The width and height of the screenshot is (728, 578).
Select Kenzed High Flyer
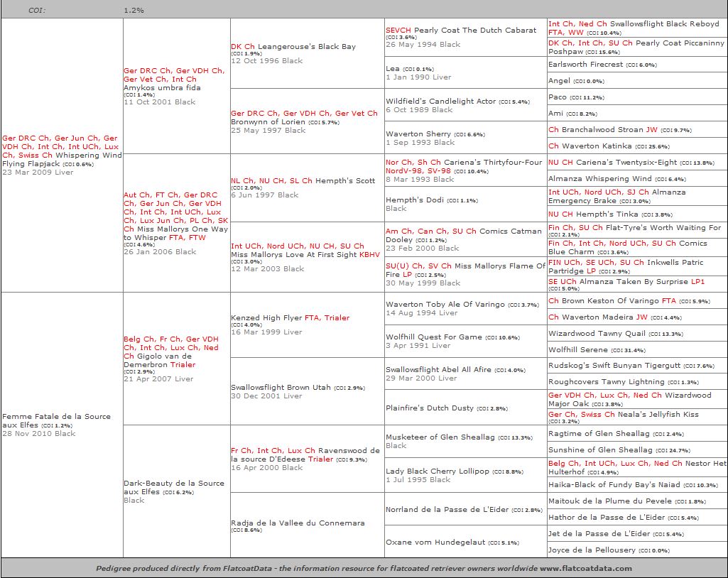tap(266, 318)
